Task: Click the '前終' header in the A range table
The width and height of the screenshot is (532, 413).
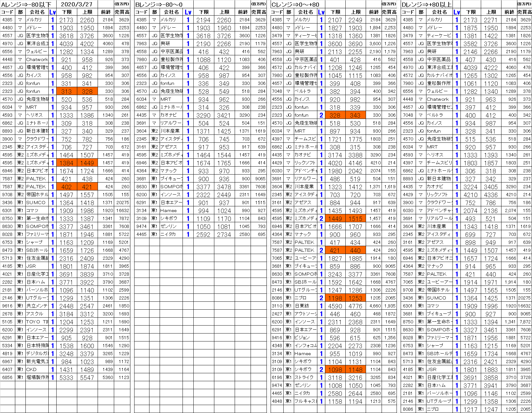Action: pos(106,12)
